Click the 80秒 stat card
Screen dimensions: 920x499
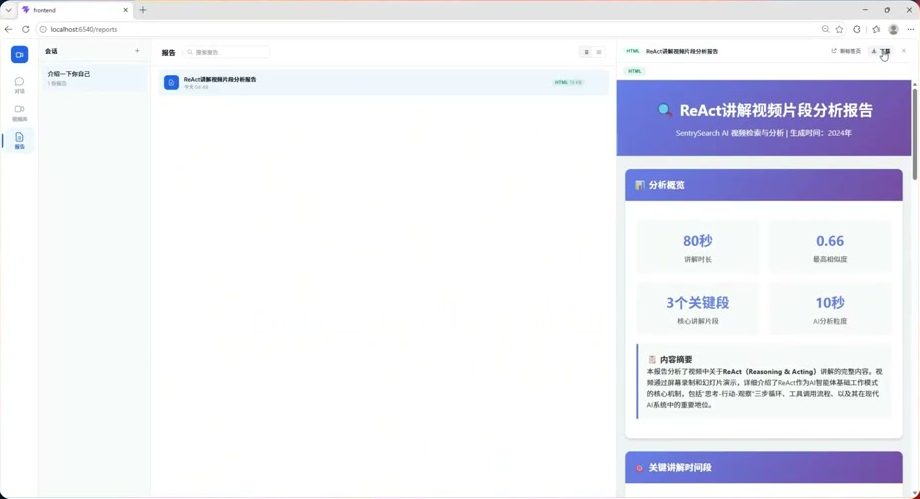(x=698, y=247)
